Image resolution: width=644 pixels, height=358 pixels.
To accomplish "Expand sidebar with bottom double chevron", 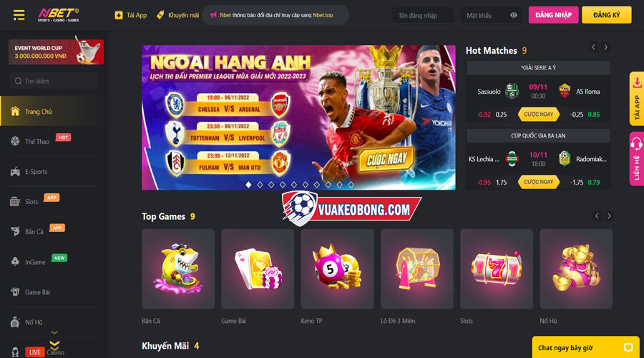I will click(x=54, y=345).
